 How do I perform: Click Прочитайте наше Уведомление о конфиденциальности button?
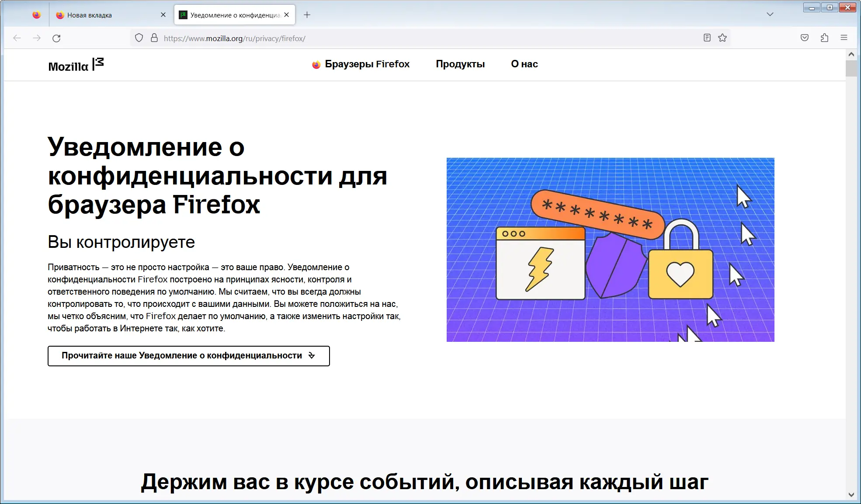click(x=188, y=356)
